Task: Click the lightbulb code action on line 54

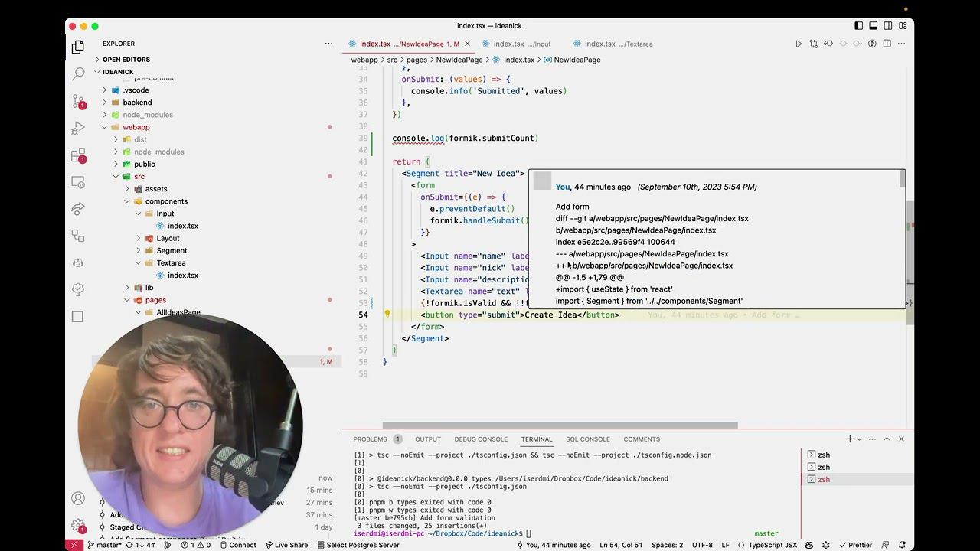Action: (x=387, y=315)
